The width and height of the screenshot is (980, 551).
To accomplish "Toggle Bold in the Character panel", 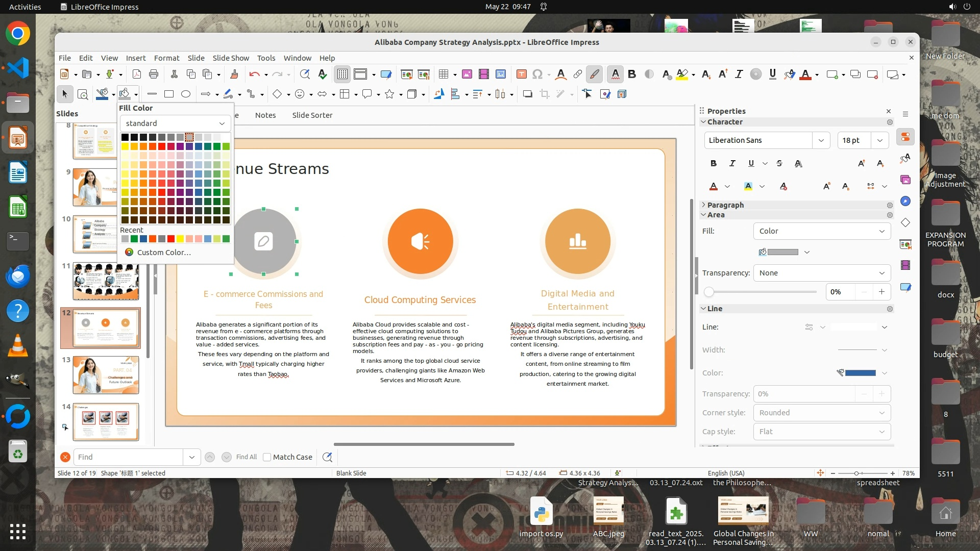I will (714, 163).
